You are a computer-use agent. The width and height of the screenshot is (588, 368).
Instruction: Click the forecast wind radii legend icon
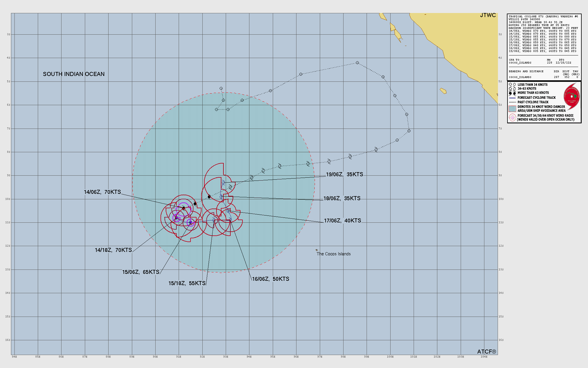(512, 117)
